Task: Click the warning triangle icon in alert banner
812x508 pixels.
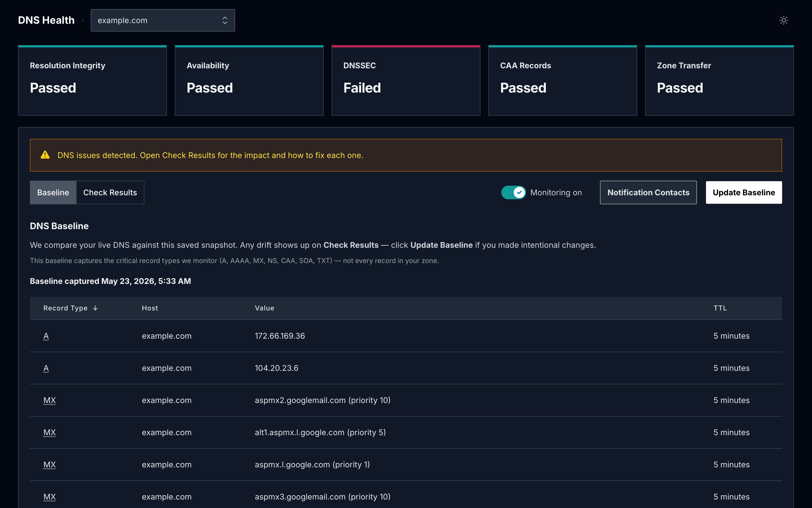Action: click(x=45, y=155)
